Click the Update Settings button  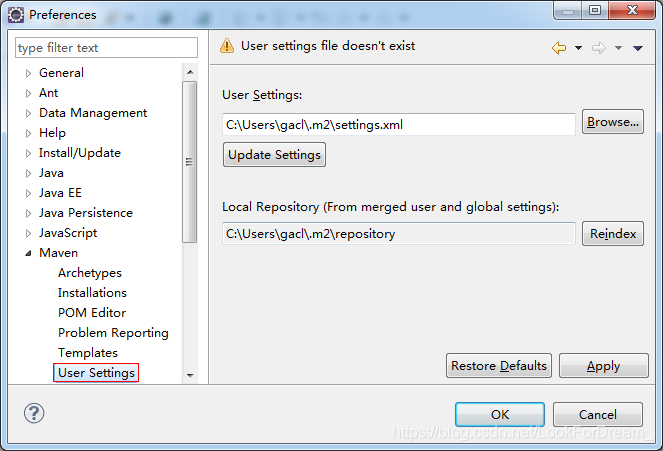(x=274, y=155)
